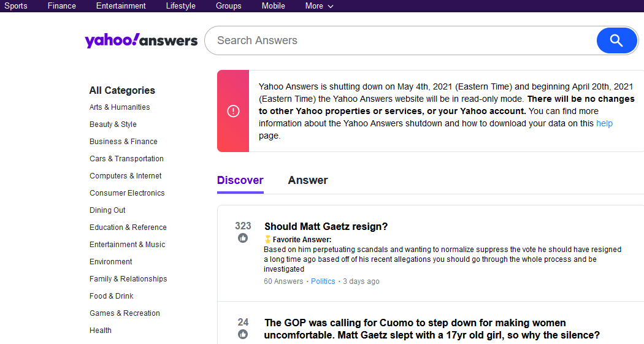The width and height of the screenshot is (644, 344).
Task: Expand the More dropdown in top bar
Action: pyautogui.click(x=319, y=6)
